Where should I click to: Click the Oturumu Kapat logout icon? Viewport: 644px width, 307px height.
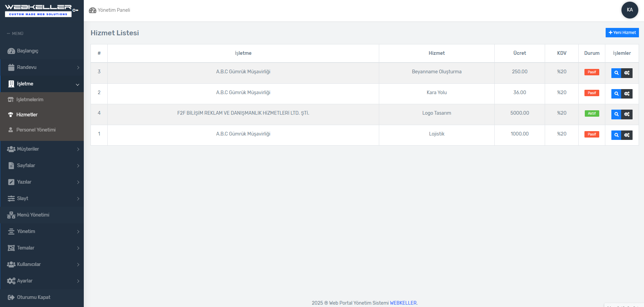tap(11, 297)
